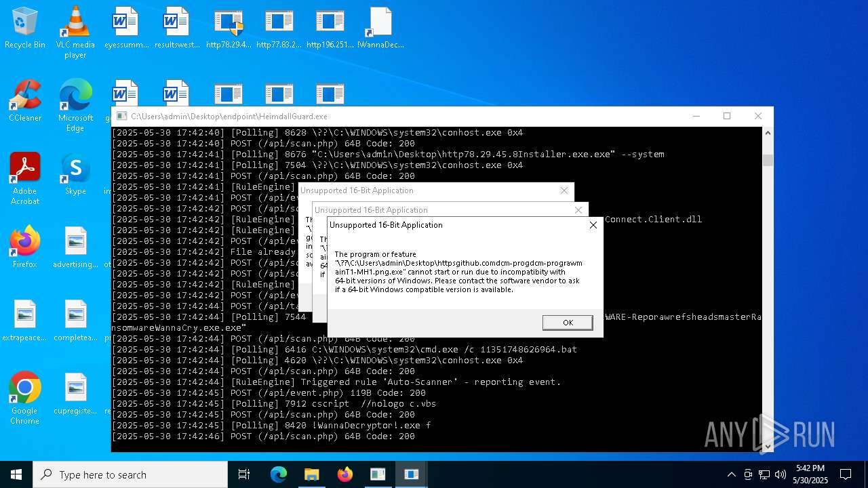
Task: Open Firefox desktop shortcut
Action: (25, 248)
